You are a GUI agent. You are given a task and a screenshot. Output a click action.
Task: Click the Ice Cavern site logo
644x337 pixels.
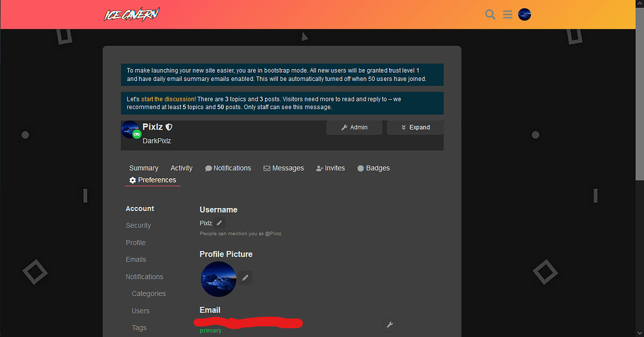click(x=131, y=14)
